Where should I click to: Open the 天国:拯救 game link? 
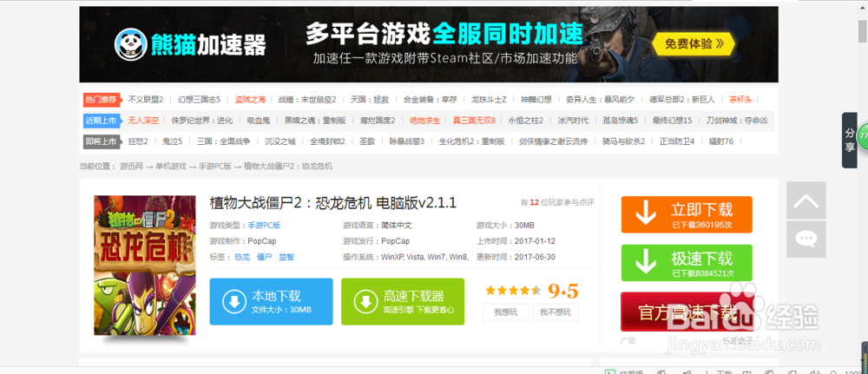[369, 100]
